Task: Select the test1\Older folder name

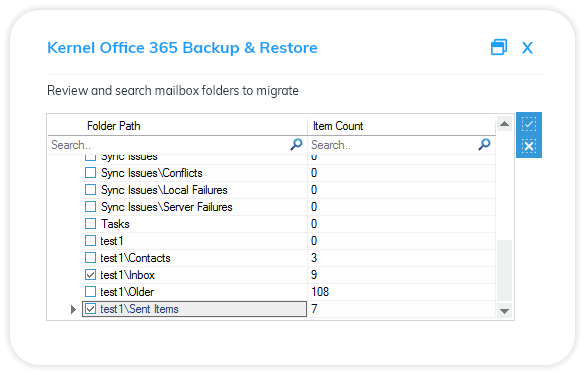Action: (127, 292)
